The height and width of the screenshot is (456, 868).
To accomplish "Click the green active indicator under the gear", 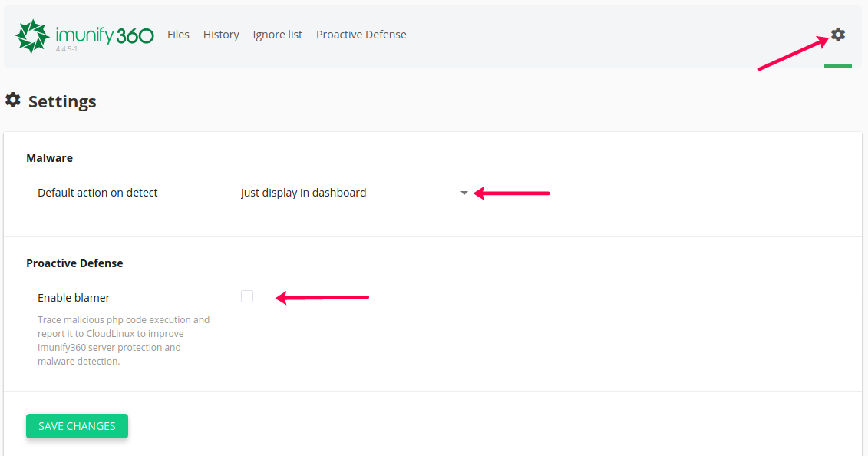I will [838, 66].
